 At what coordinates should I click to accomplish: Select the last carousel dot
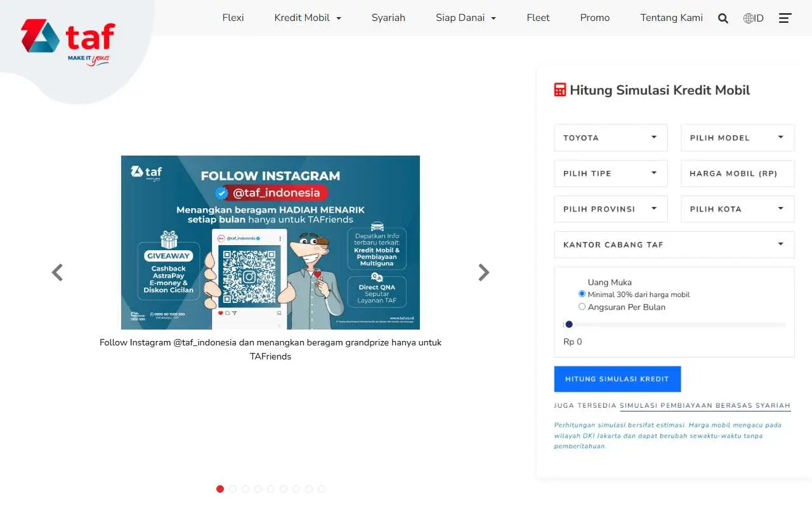click(x=322, y=489)
